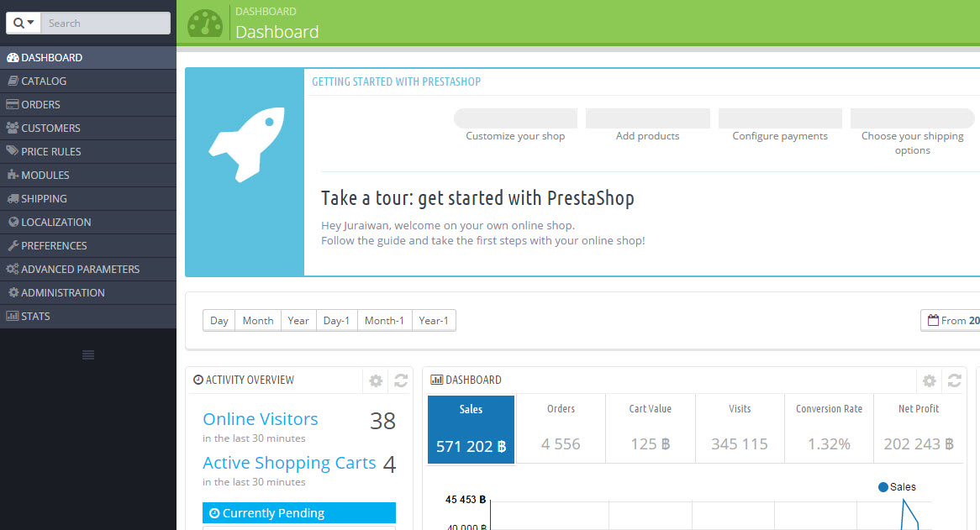Refresh the Activity Overview panel
The width and height of the screenshot is (980, 530).
401,380
